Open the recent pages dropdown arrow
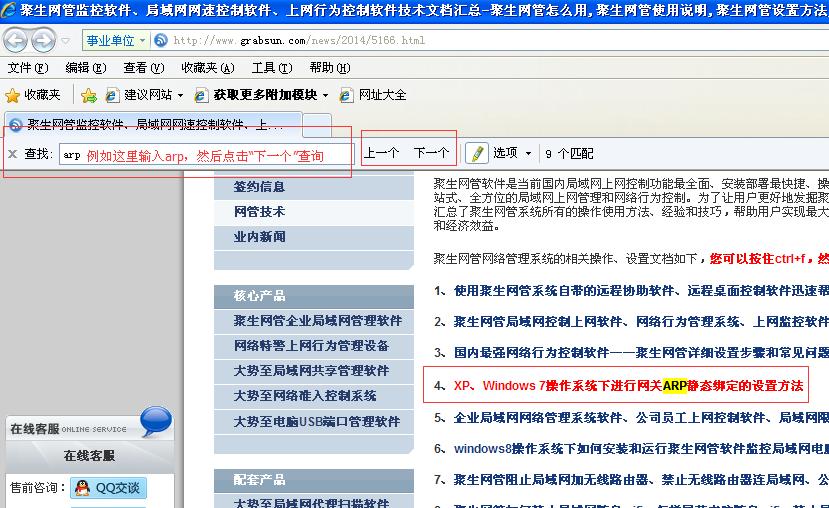 click(x=65, y=41)
